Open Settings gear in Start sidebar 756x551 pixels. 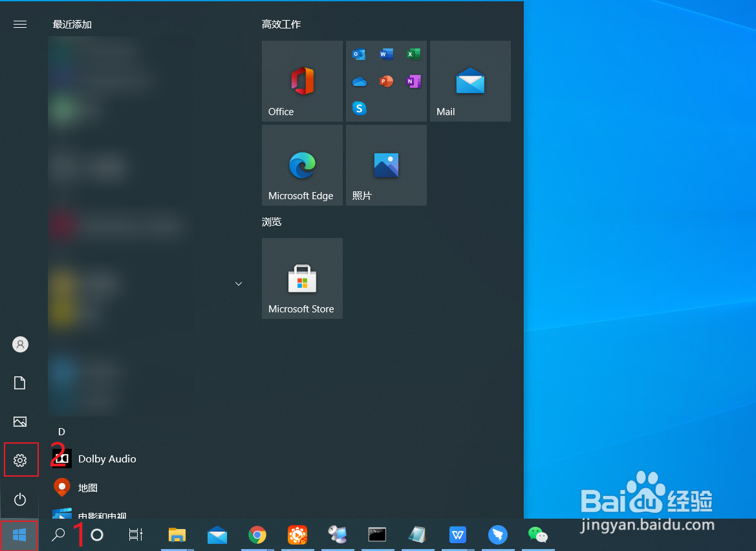point(20,460)
